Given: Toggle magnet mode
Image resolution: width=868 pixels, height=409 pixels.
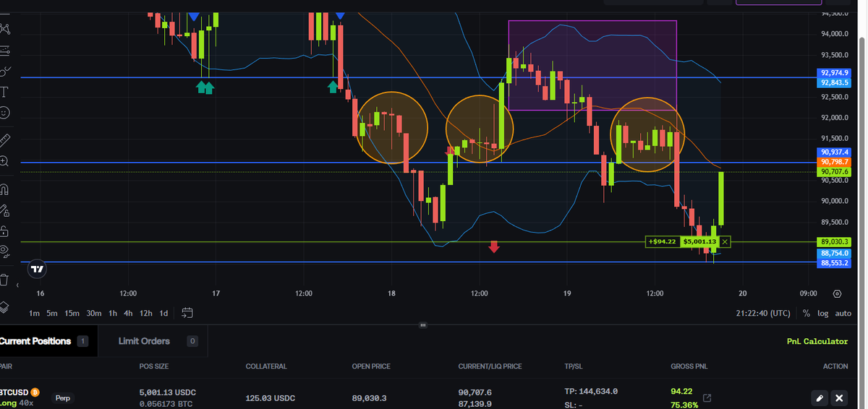Looking at the screenshot, I should click(x=5, y=190).
